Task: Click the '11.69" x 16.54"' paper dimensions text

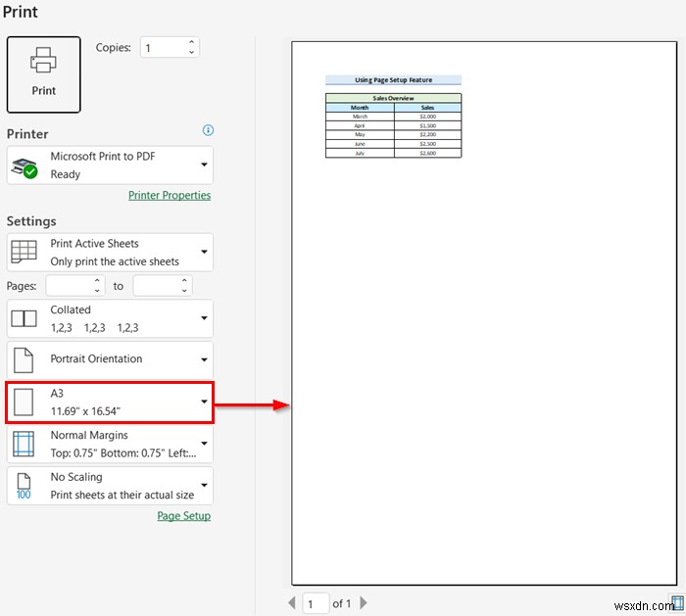Action: 85,411
